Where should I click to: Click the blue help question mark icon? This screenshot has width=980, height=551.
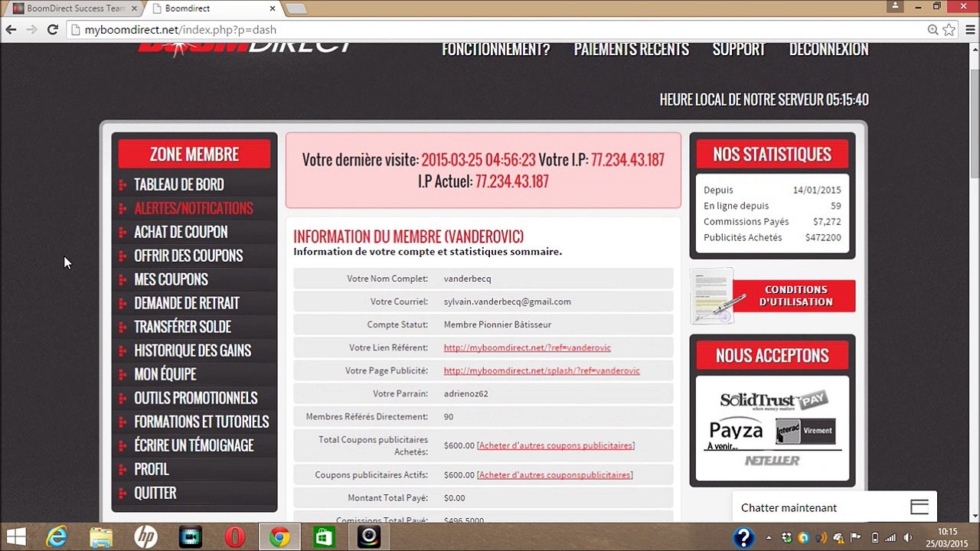coord(743,537)
